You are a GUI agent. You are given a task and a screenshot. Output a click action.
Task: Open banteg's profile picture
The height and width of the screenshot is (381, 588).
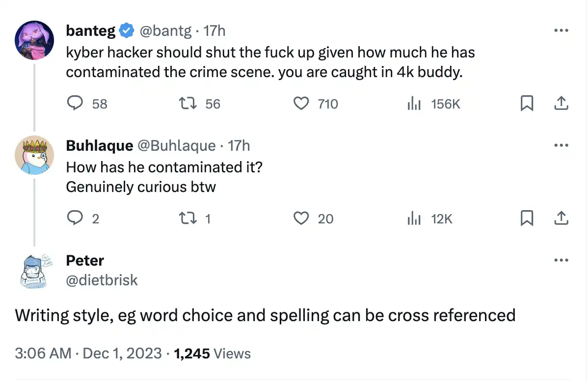tap(34, 40)
